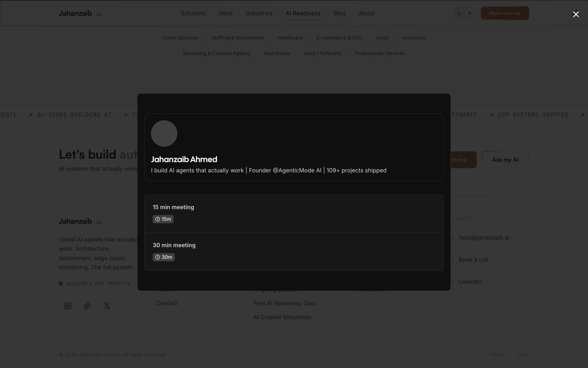Open E-commerce & DTC industry link
This screenshot has height=368, width=588.
339,38
